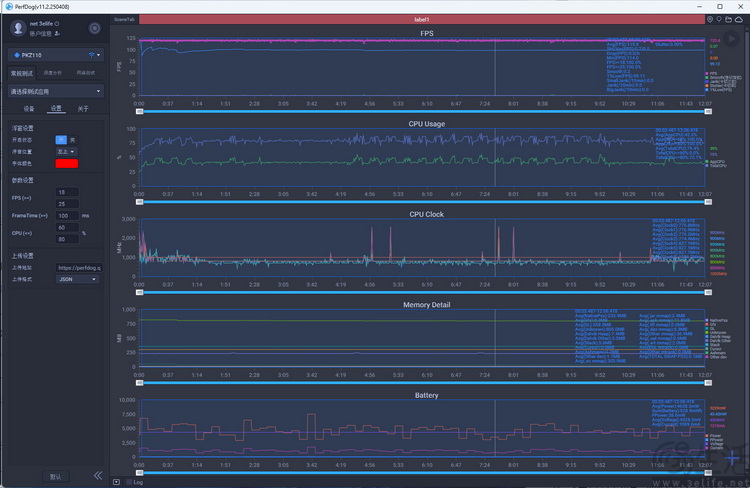
Task: Click the red label1 scene bar
Action: coord(421,20)
